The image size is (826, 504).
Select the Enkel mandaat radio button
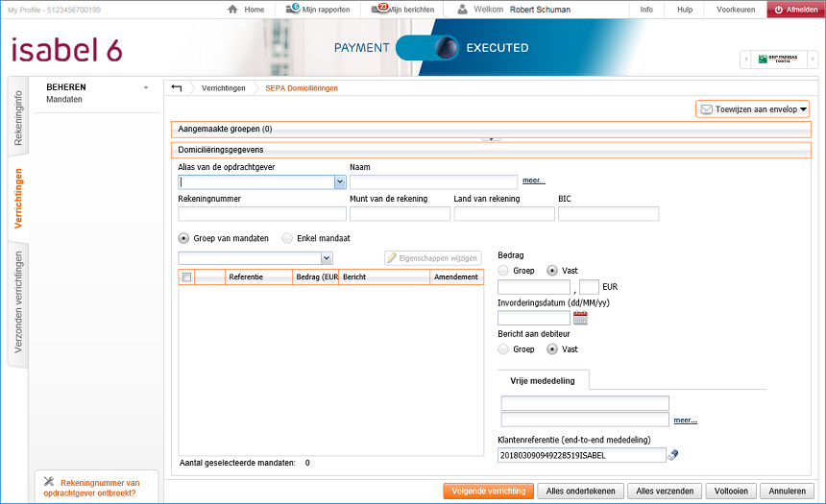(287, 239)
